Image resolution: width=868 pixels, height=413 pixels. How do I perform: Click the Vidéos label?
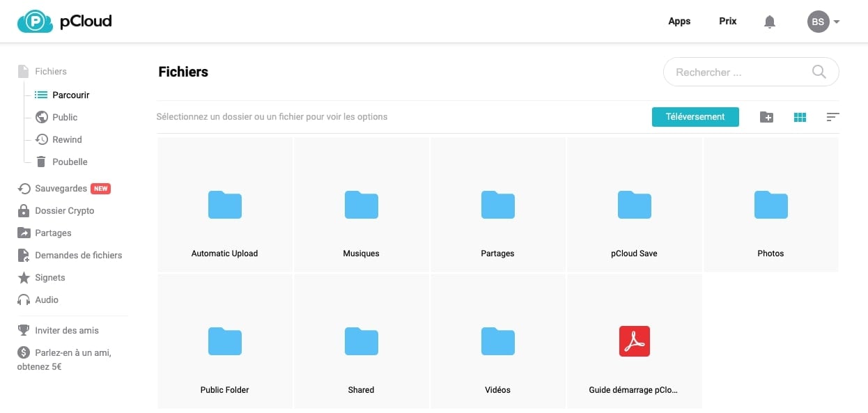click(498, 390)
